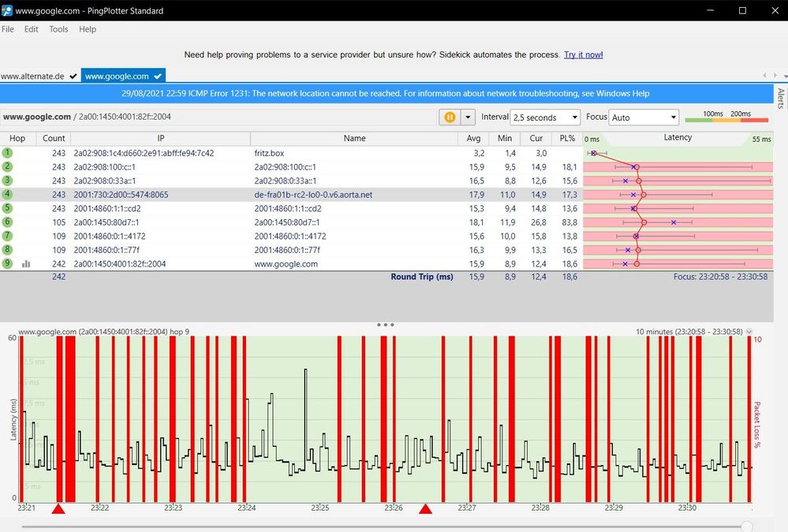Open the Alerts side panel

[x=781, y=98]
